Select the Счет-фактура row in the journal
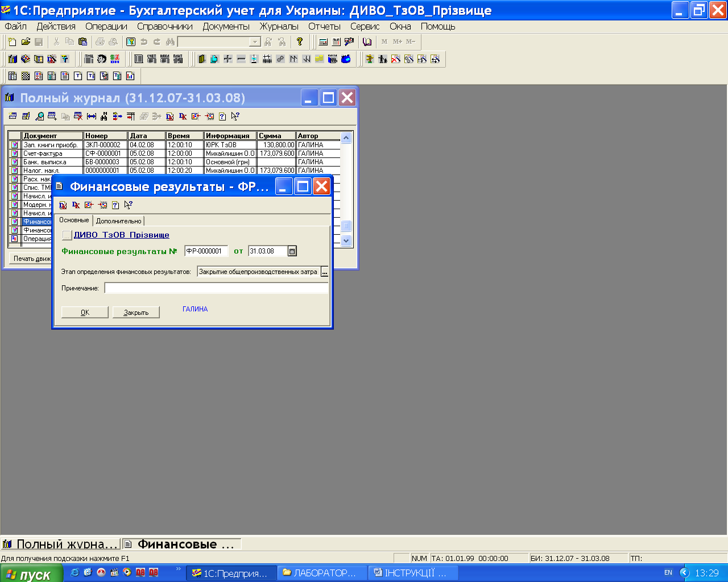This screenshot has width=728, height=582. pyautogui.click(x=175, y=153)
